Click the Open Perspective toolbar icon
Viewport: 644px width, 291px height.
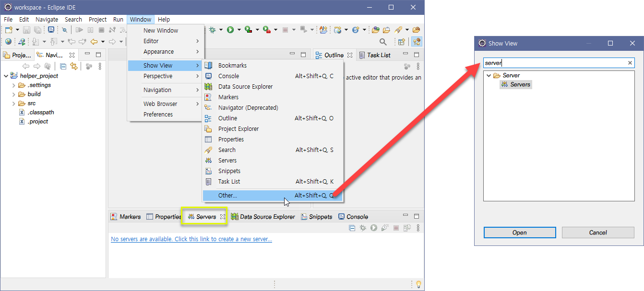(x=401, y=42)
